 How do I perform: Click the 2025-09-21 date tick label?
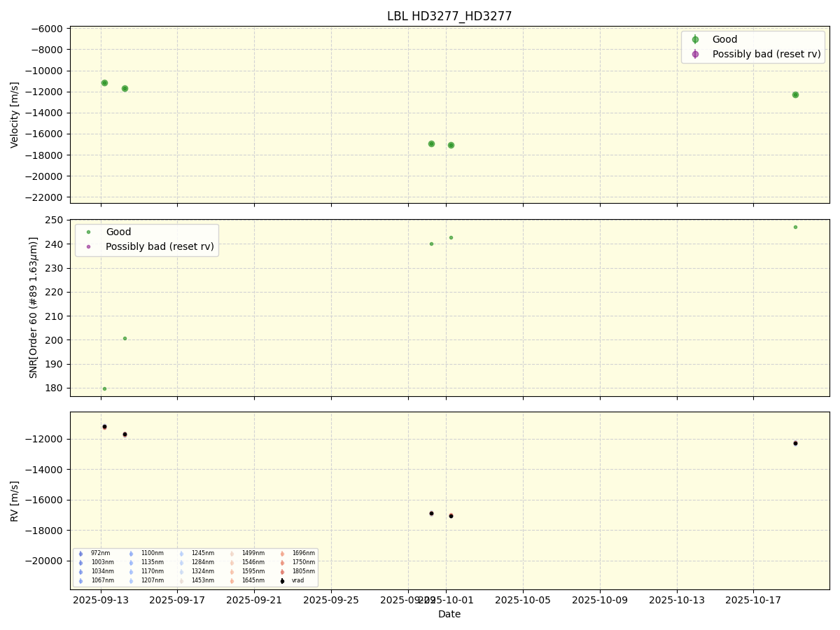click(x=254, y=600)
